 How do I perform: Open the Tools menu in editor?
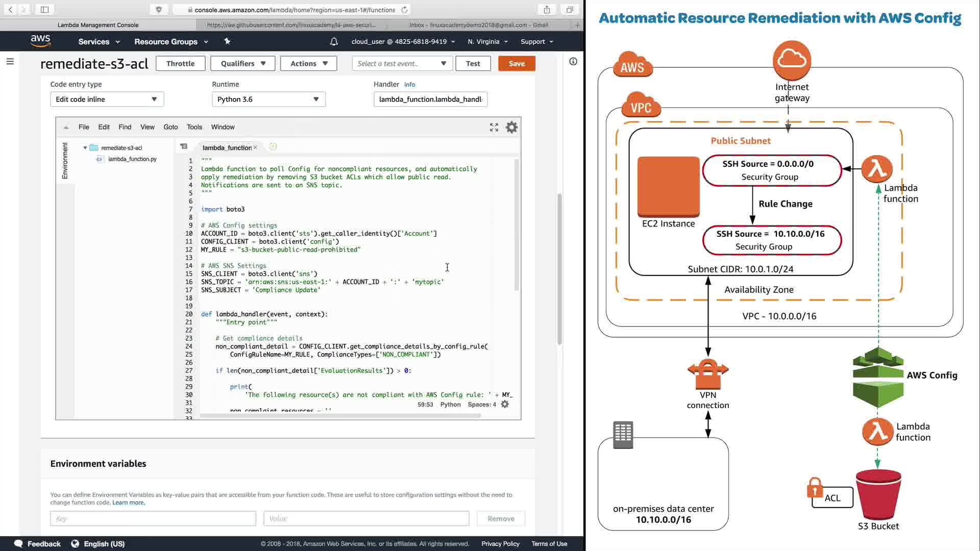coord(194,127)
